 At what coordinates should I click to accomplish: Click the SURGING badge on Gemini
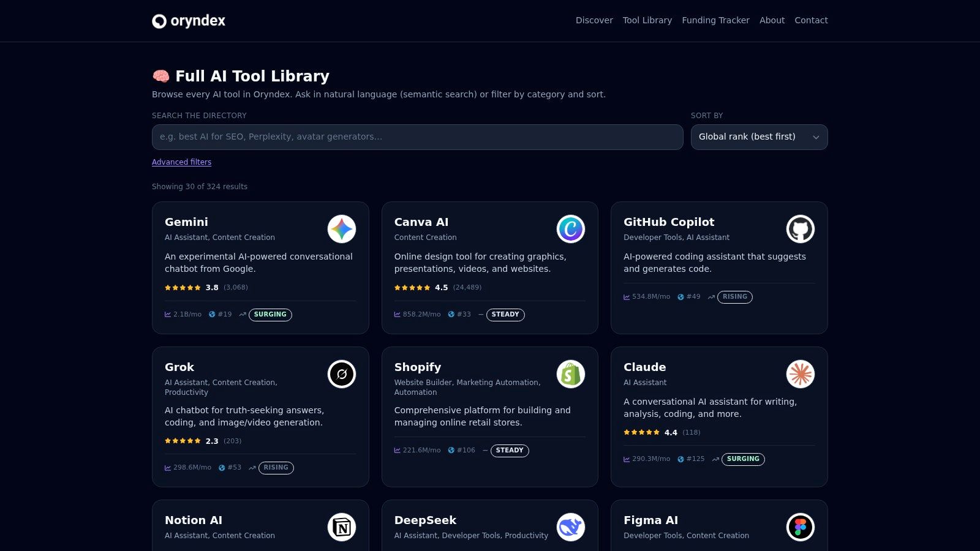270,315
